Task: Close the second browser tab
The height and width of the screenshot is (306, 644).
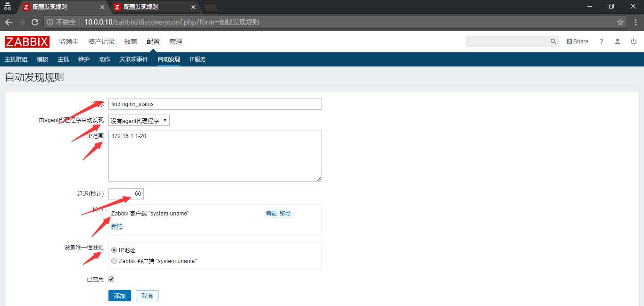Action: [193, 7]
